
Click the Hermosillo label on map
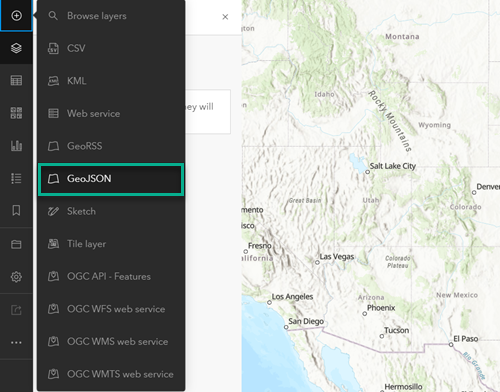click(403, 387)
